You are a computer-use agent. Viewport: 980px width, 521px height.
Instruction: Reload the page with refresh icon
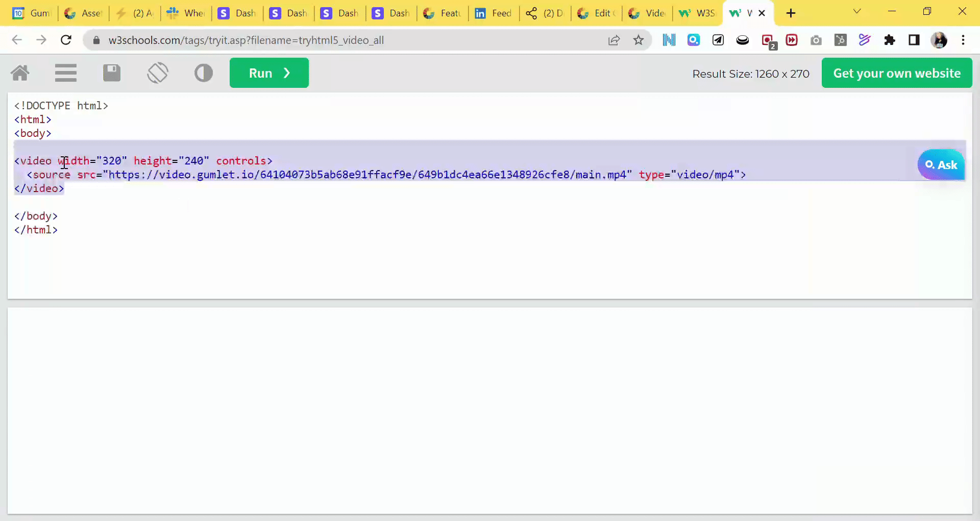click(66, 40)
